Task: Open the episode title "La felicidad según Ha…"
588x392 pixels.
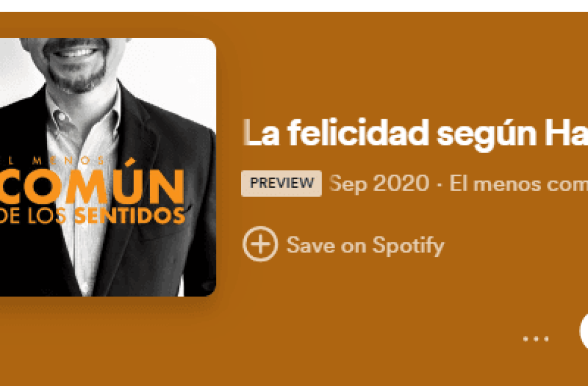Action: point(415,134)
